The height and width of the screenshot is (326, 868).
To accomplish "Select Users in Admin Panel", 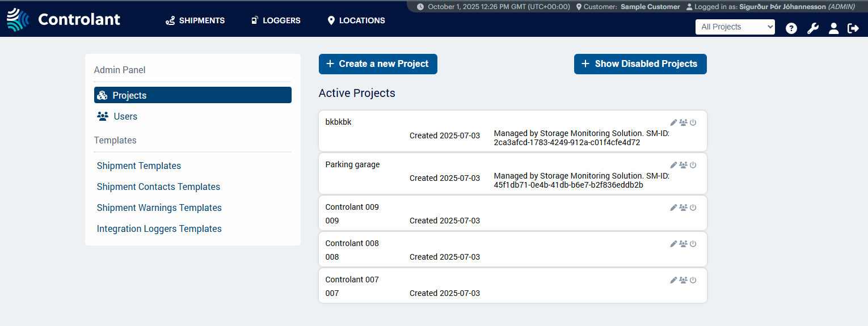I will click(117, 116).
